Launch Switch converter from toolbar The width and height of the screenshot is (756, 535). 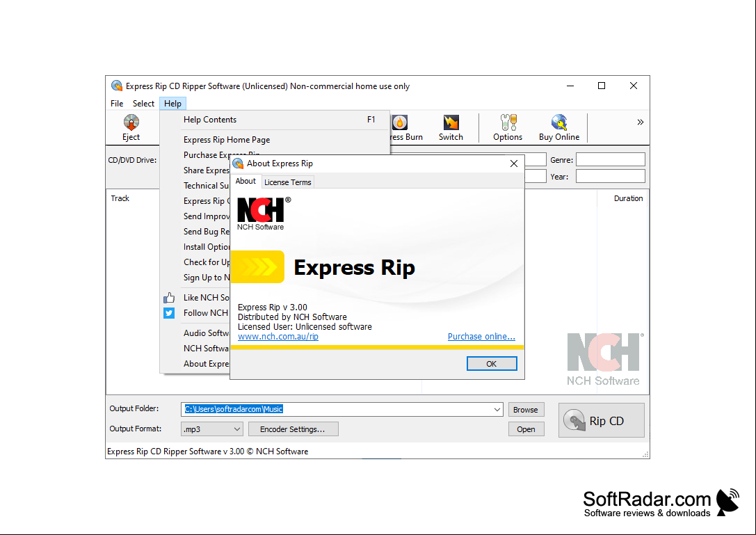click(x=451, y=127)
